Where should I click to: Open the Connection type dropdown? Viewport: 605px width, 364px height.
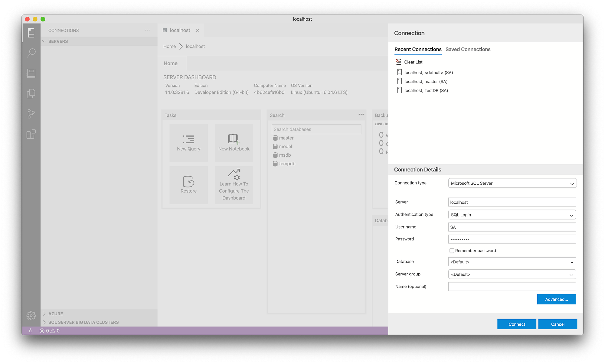512,183
